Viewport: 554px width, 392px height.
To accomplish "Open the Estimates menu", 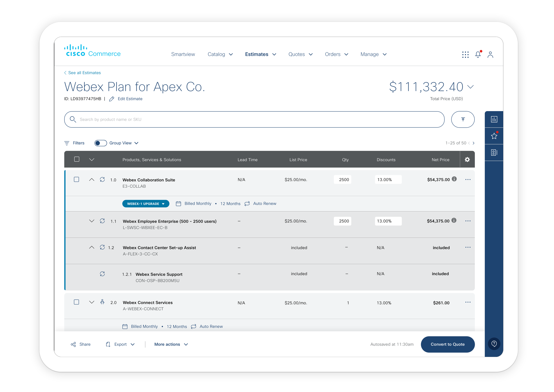I will pyautogui.click(x=260, y=54).
